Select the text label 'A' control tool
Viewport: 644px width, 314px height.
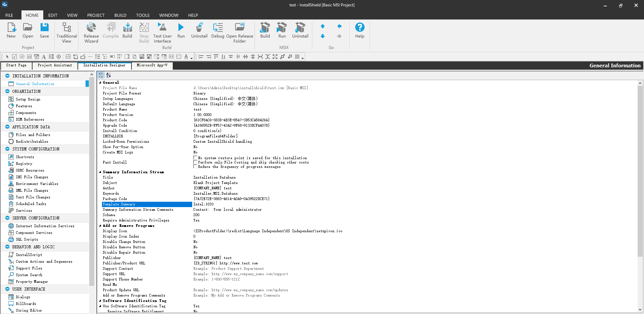click(x=44, y=57)
